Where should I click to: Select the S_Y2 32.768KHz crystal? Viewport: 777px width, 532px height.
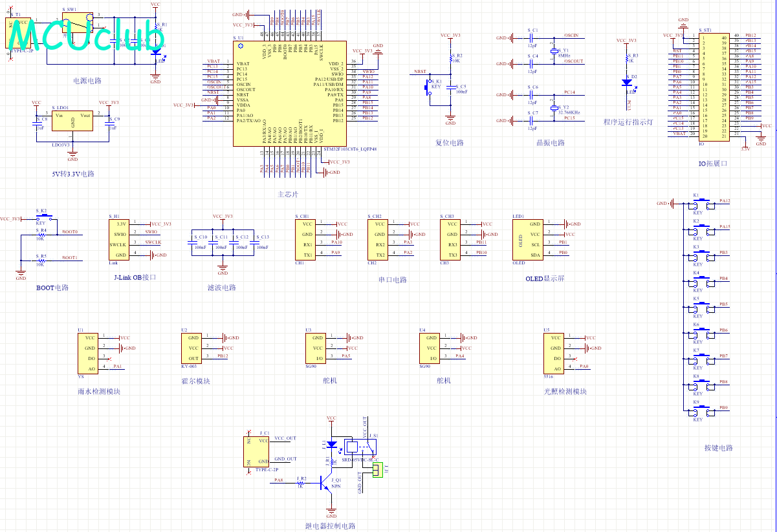click(x=554, y=107)
